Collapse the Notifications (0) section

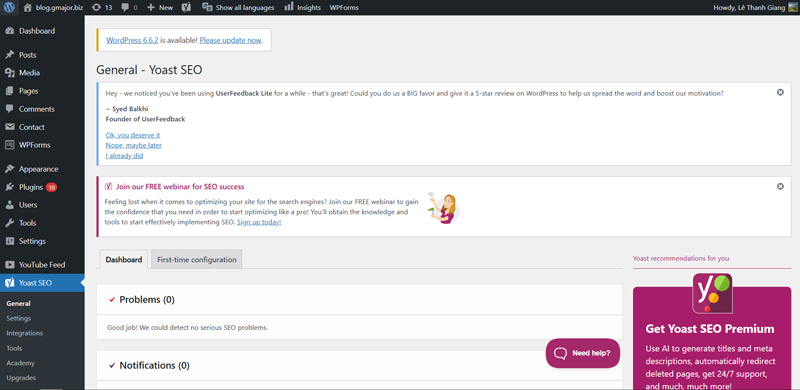359,365
